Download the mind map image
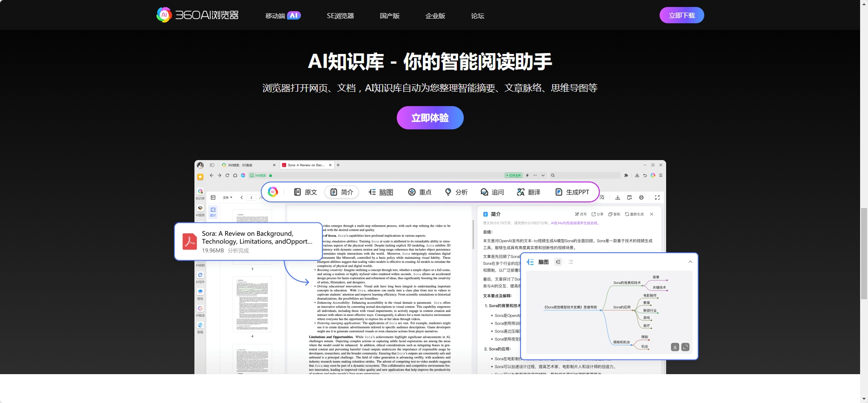Image resolution: width=868 pixels, height=403 pixels. pos(675,347)
